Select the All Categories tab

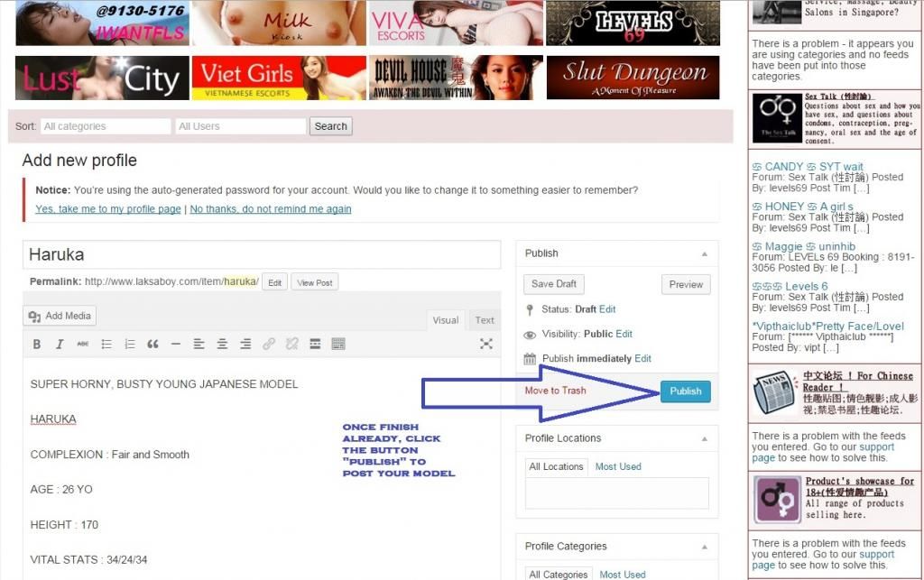[558, 574]
